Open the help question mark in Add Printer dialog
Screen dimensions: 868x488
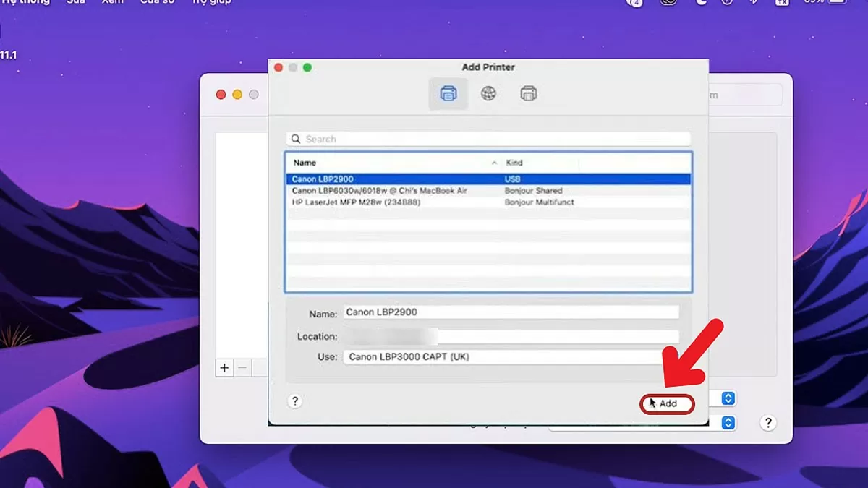click(x=294, y=401)
